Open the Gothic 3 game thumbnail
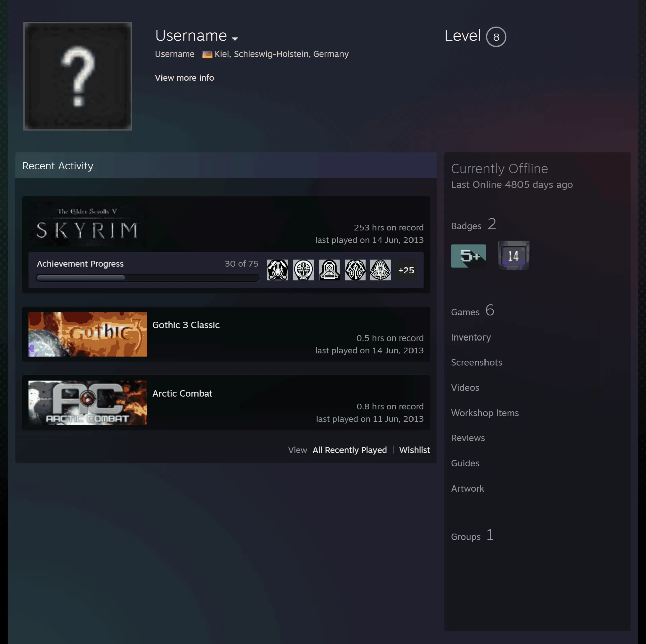This screenshot has height=644, width=646. (88, 334)
